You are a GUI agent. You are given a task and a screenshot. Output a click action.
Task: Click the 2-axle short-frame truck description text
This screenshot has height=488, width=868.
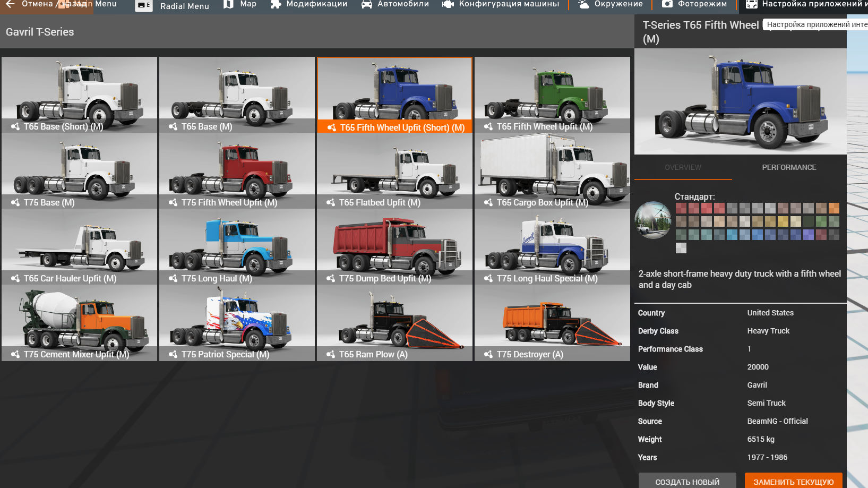click(x=740, y=279)
